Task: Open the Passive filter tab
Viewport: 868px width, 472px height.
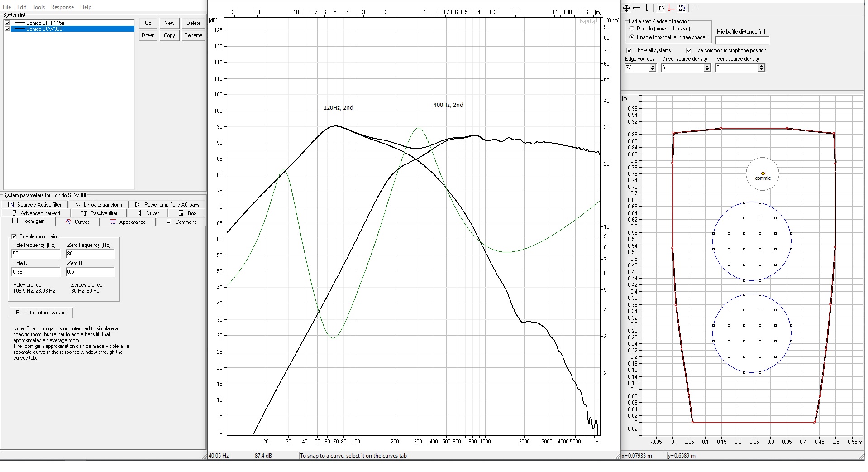Action: point(99,213)
